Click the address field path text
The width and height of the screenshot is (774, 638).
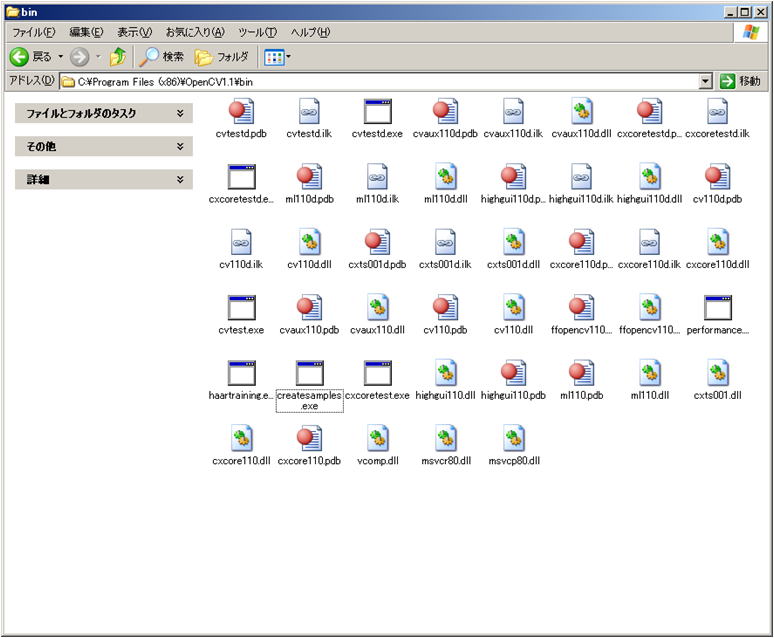[165, 82]
